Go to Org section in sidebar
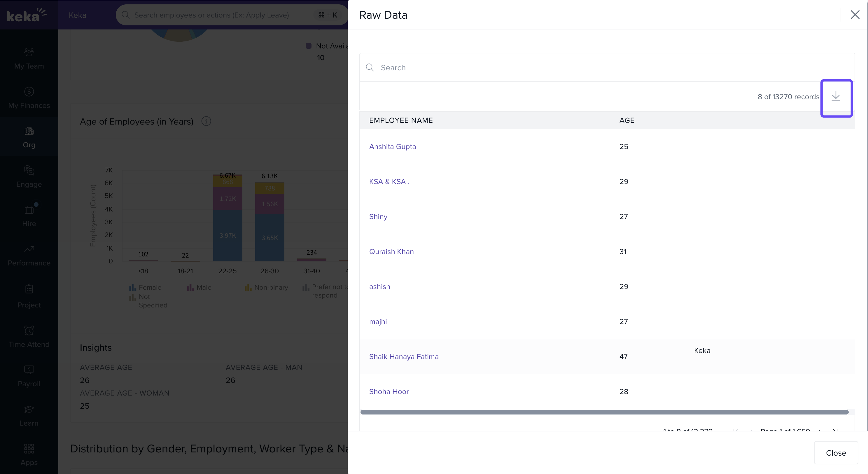868x474 pixels. point(29,137)
